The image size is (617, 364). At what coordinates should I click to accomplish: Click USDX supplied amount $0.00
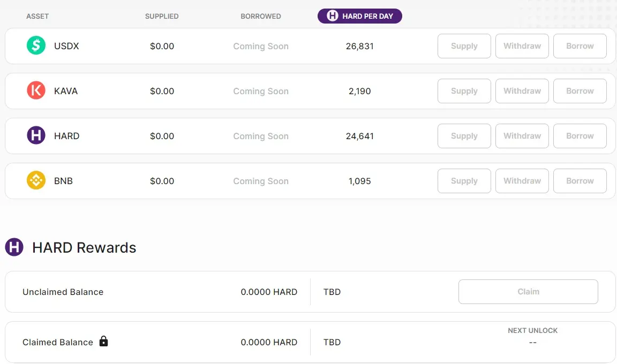pyautogui.click(x=162, y=46)
